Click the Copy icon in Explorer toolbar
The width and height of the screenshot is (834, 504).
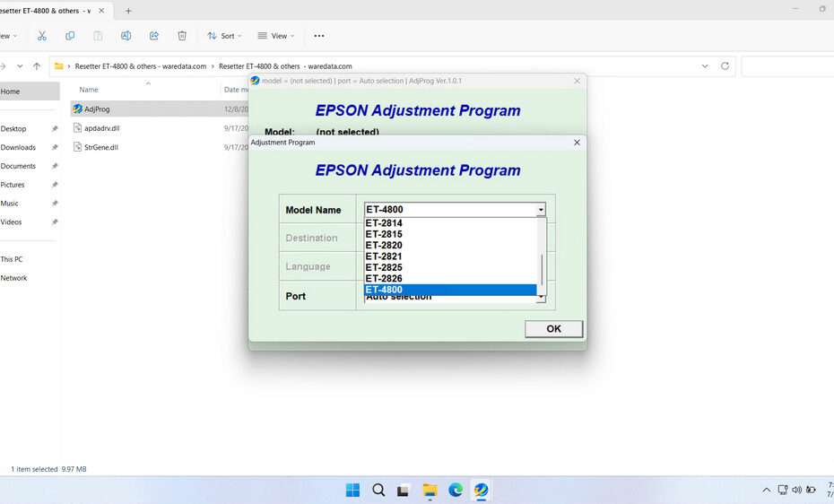click(70, 36)
